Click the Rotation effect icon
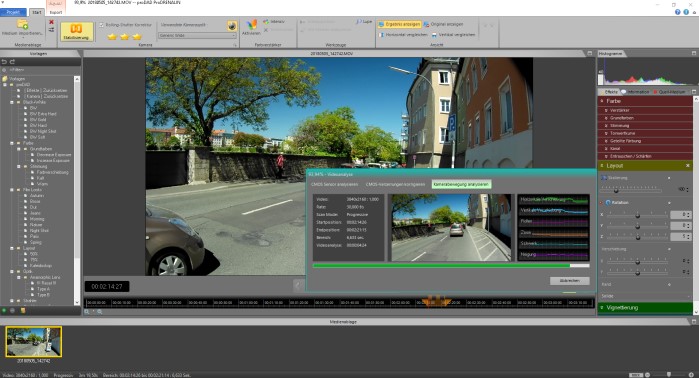 tap(608, 202)
